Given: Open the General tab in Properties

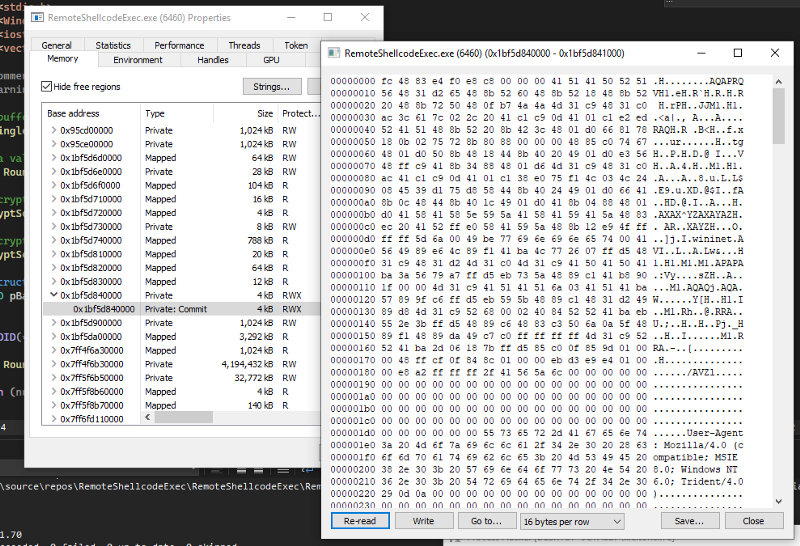Looking at the screenshot, I should tap(57, 45).
